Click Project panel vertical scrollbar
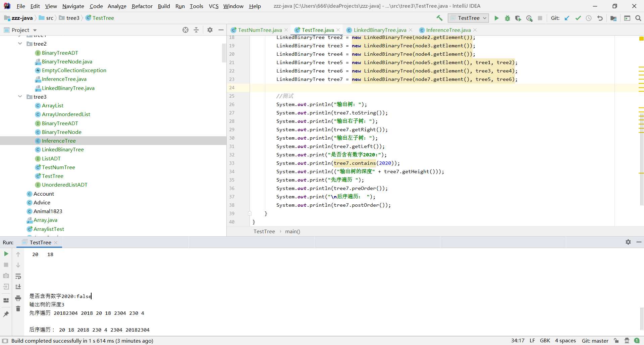 [x=224, y=53]
